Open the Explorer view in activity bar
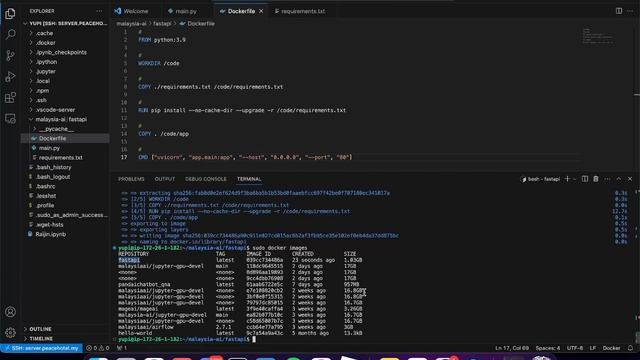Image resolution: width=640 pixels, height=360 pixels. point(10,13)
